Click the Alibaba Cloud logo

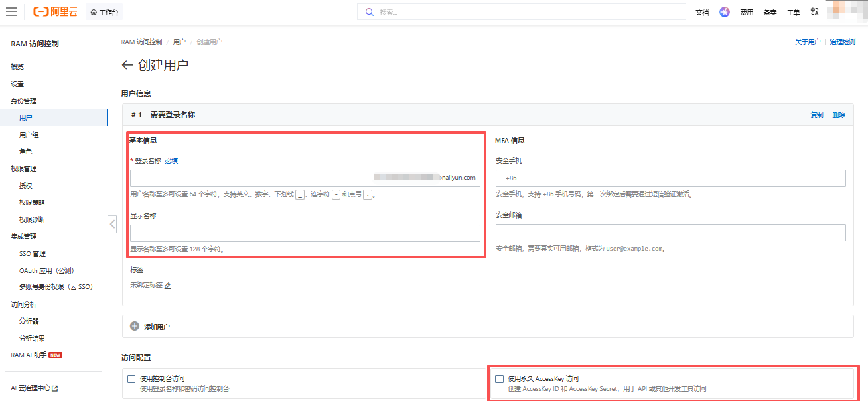[55, 12]
